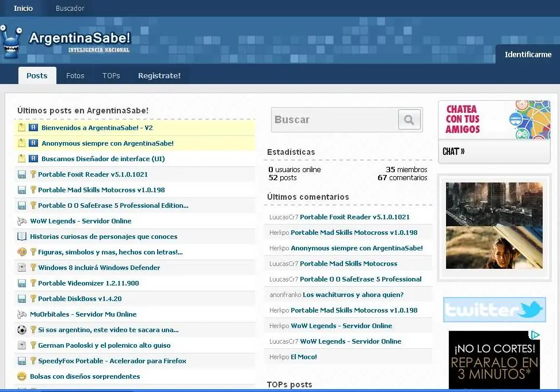Open the Inicio menu item

click(23, 8)
